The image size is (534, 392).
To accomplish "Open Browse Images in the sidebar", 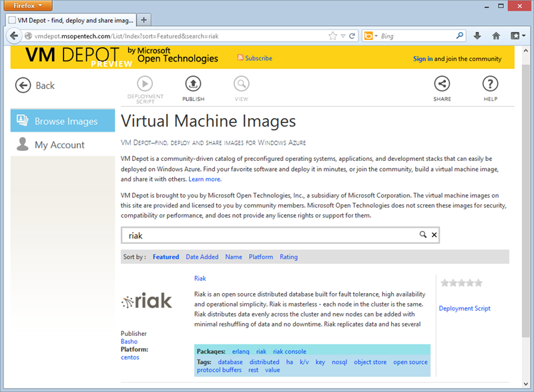I will click(63, 121).
